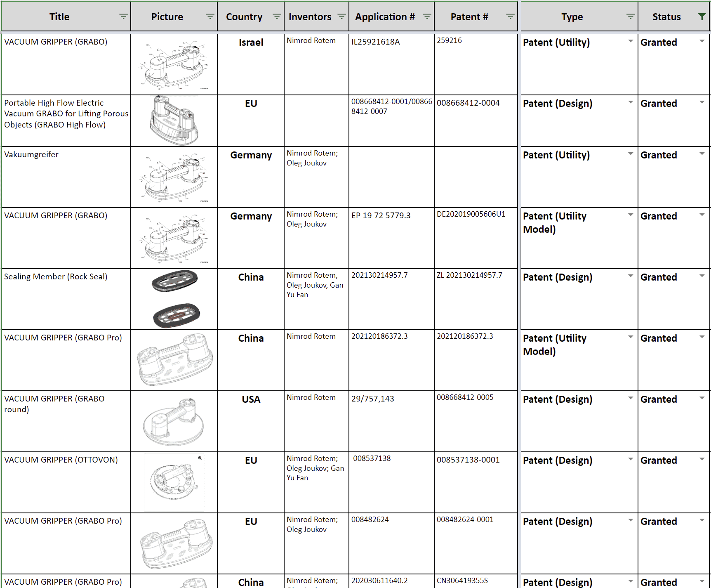Select Application # cell '008482624'
711x588 pixels.
(391, 543)
